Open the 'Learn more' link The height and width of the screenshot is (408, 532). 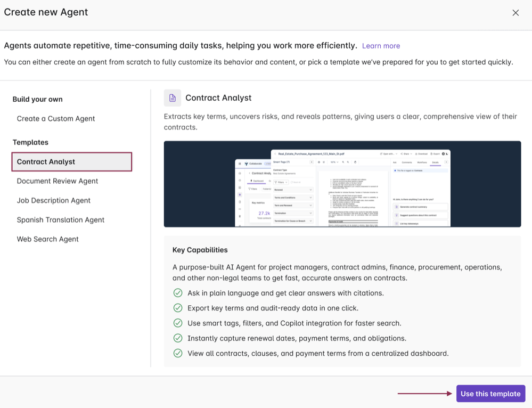(381, 46)
